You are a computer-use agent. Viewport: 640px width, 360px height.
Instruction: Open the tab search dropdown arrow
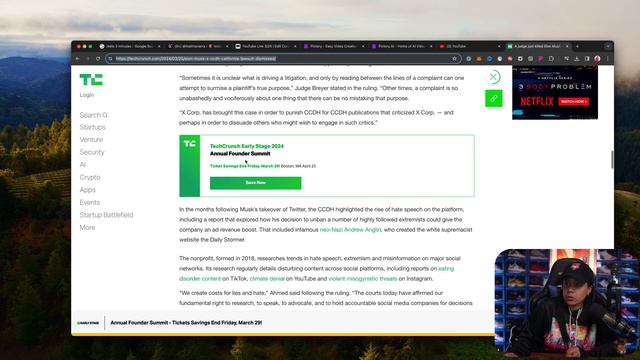(x=608, y=46)
